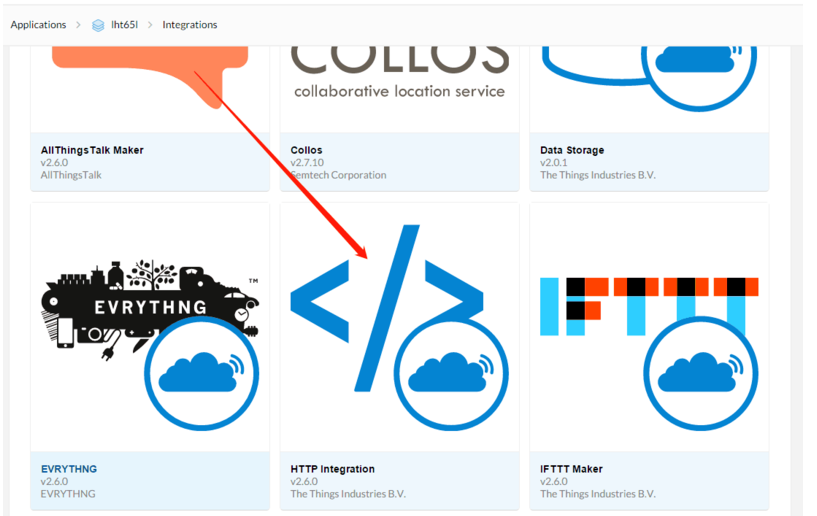
Task: Select the Data Storage card title
Action: pyautogui.click(x=572, y=150)
